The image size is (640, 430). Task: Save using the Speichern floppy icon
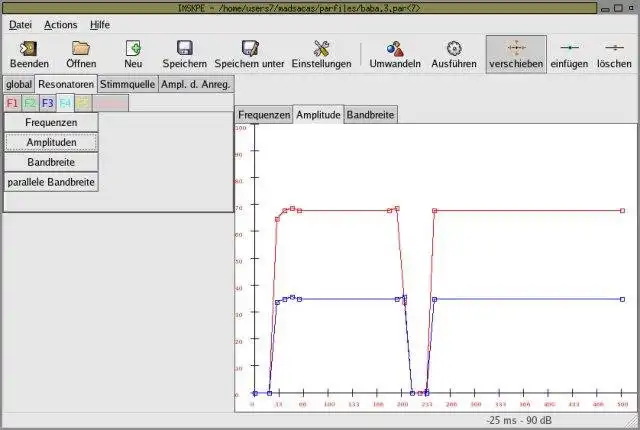click(x=184, y=48)
